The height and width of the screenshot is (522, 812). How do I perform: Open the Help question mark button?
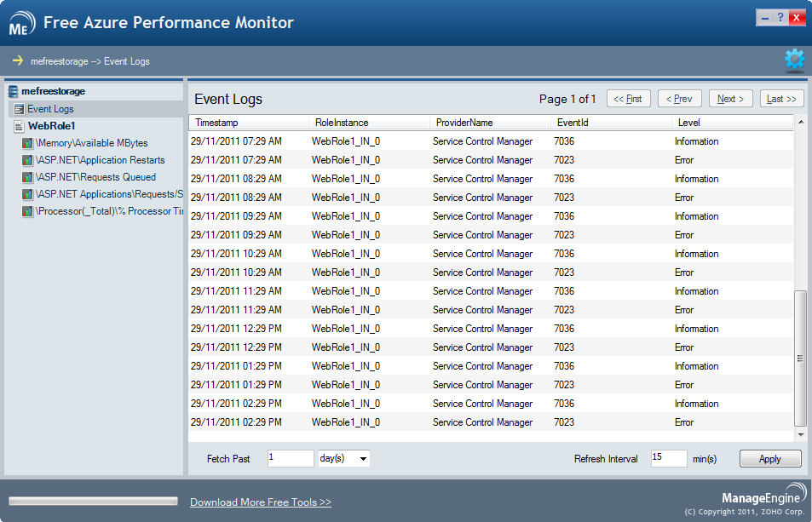780,18
